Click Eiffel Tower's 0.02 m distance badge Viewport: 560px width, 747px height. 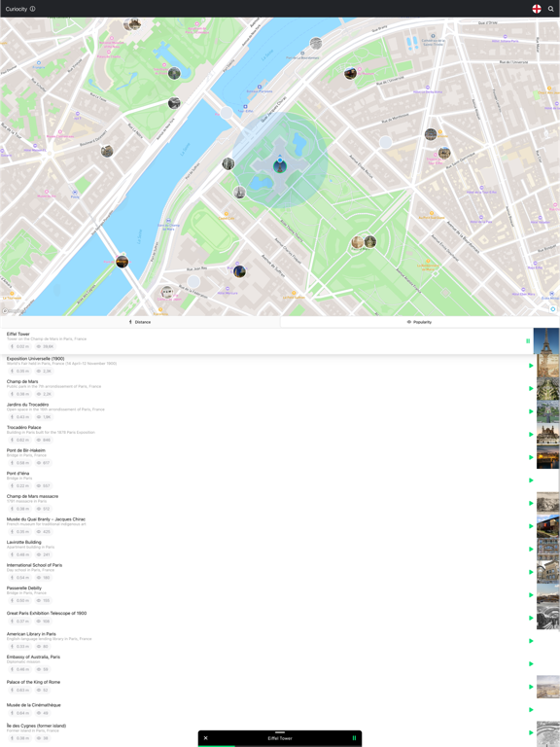[x=19, y=346]
